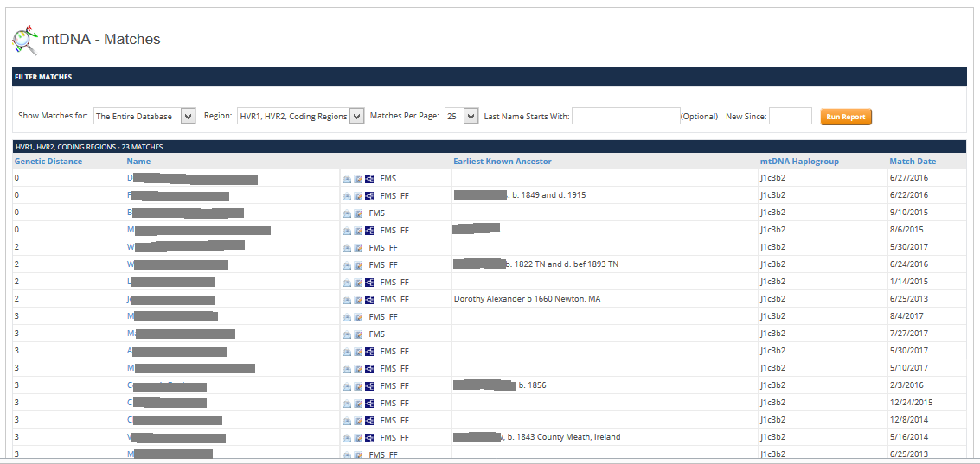
Task: Edit note for the 12/8/2014 match
Action: [358, 420]
